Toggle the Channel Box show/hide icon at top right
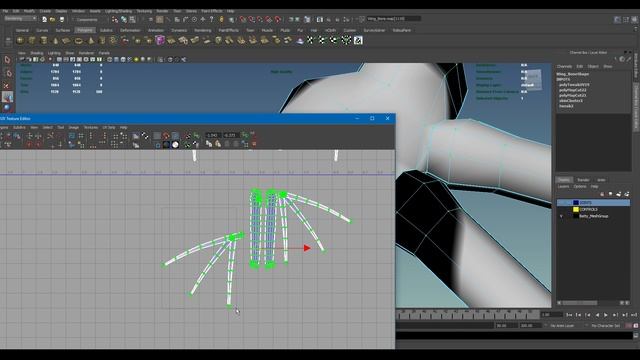 coord(635,19)
